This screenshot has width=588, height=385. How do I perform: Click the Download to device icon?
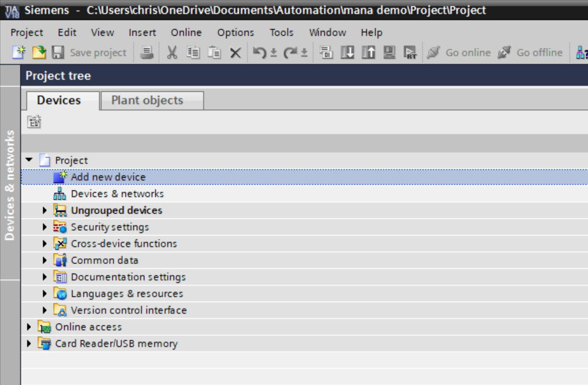click(347, 52)
